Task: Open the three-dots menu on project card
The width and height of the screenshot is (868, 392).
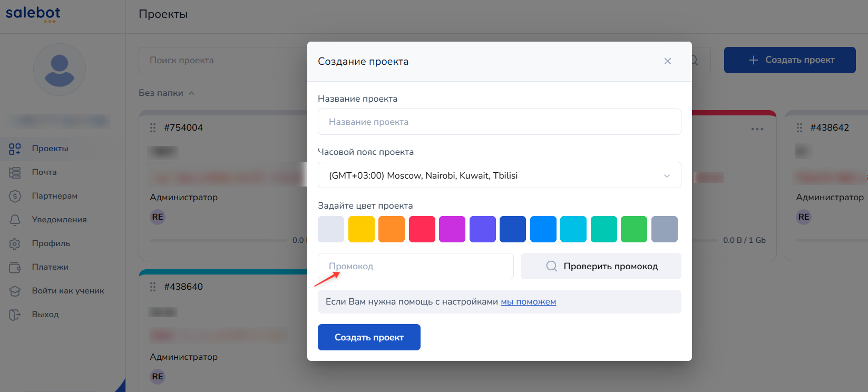Action: (757, 129)
